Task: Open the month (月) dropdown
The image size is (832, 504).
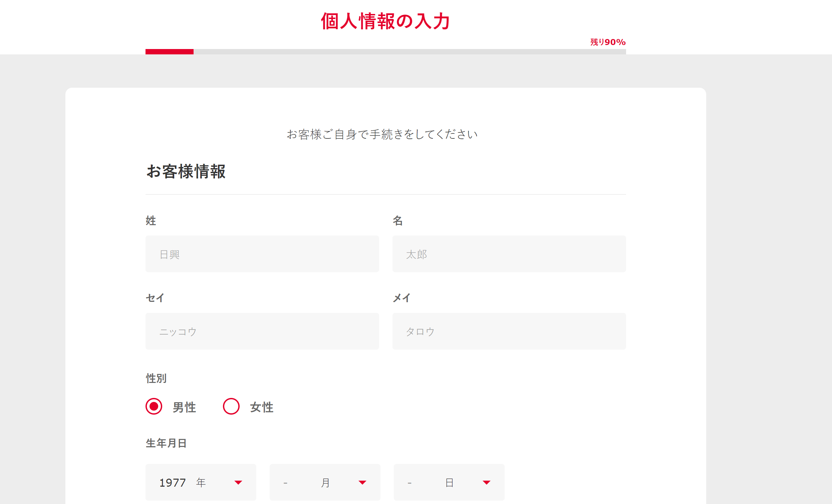Action: point(325,482)
